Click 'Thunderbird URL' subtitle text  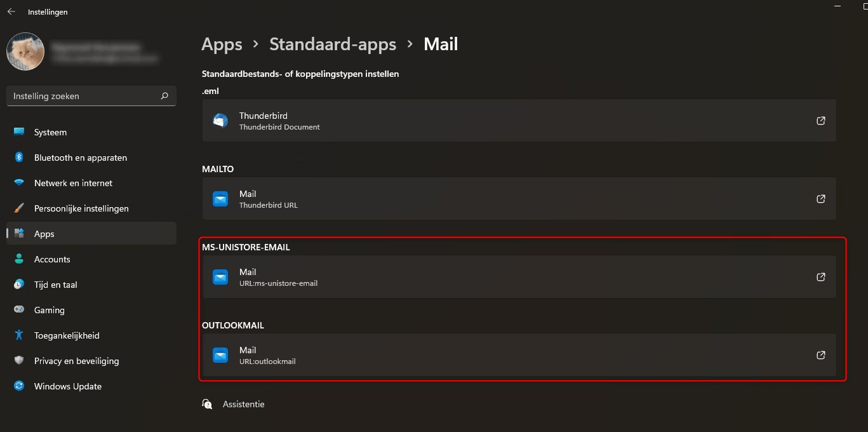coord(268,205)
